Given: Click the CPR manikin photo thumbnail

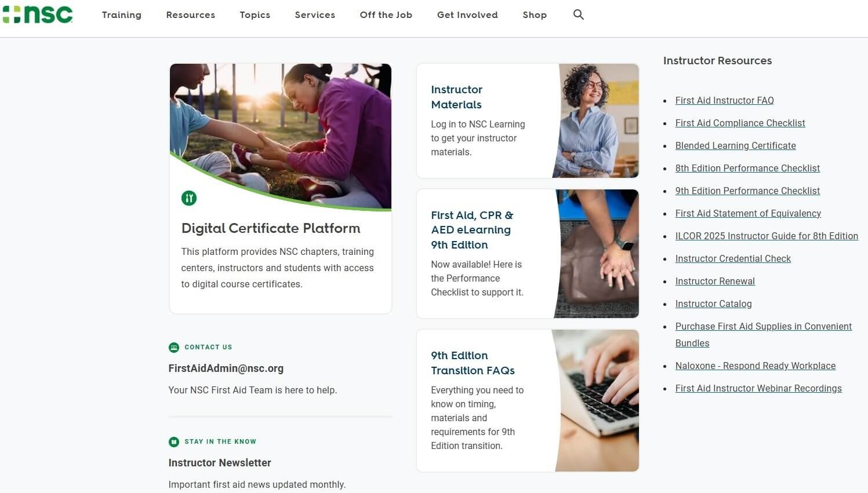Looking at the screenshot, I should coord(597,254).
